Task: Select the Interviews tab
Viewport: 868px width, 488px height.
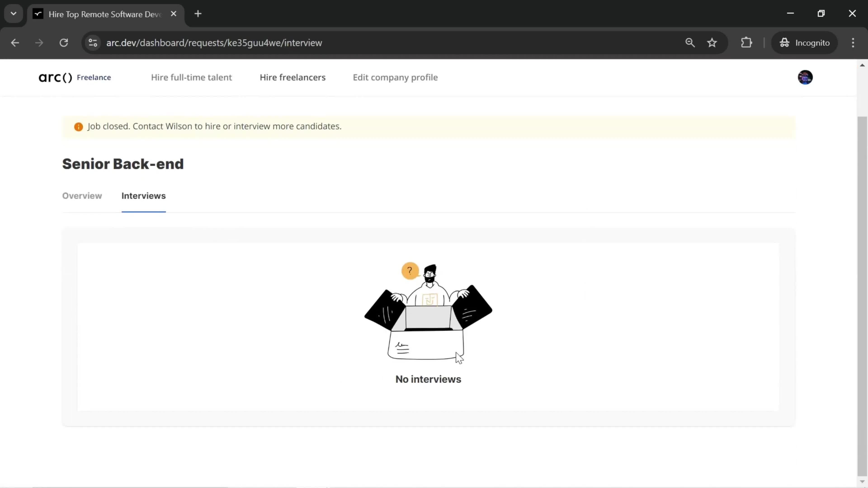Action: click(x=144, y=195)
